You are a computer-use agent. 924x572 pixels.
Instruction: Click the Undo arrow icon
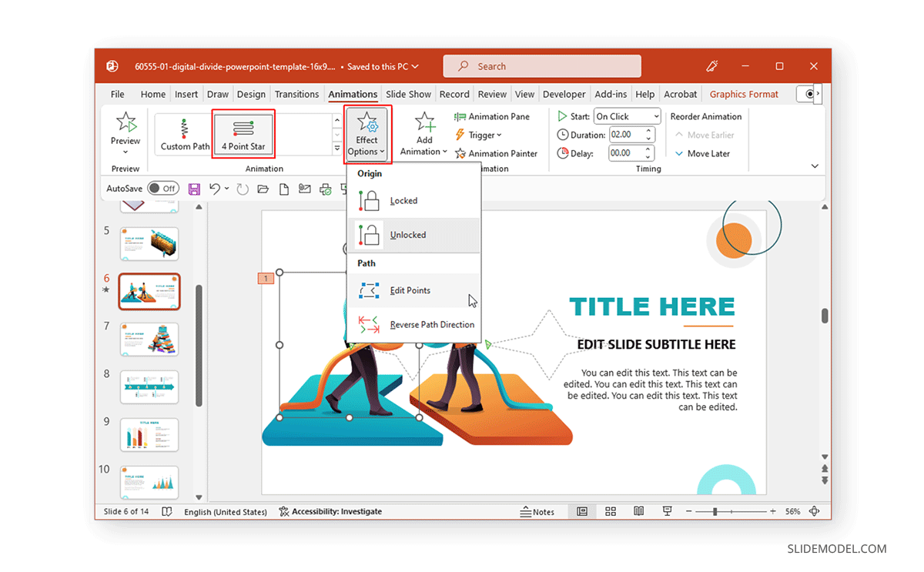coord(215,189)
